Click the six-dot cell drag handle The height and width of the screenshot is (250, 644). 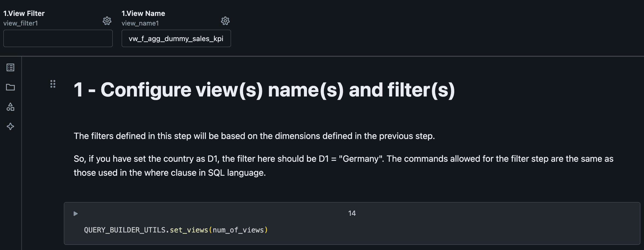click(x=53, y=84)
